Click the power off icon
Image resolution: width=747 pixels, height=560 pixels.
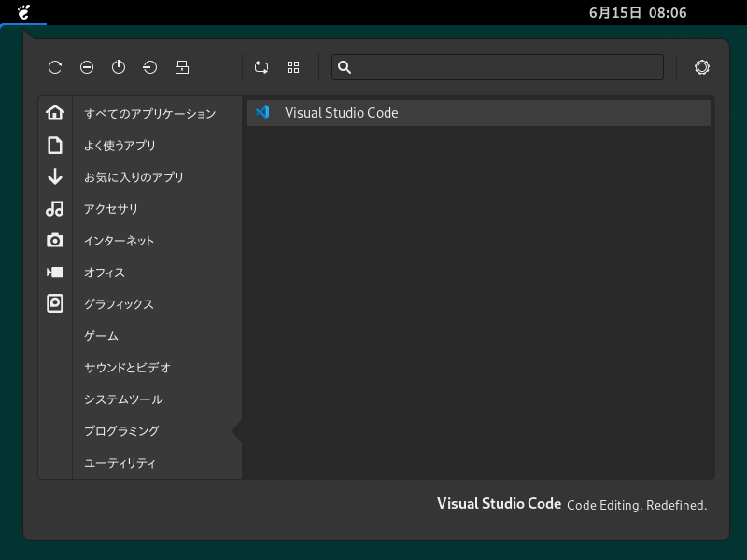119,67
